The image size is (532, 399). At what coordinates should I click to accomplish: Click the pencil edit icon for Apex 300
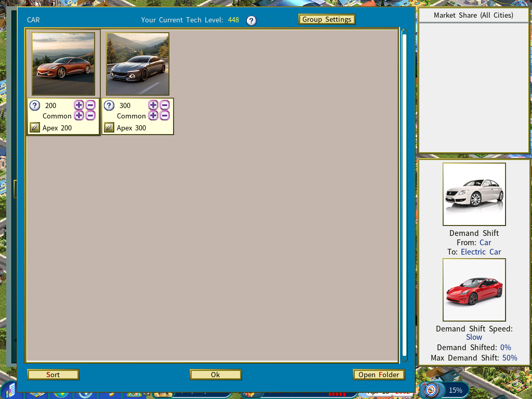coord(109,128)
